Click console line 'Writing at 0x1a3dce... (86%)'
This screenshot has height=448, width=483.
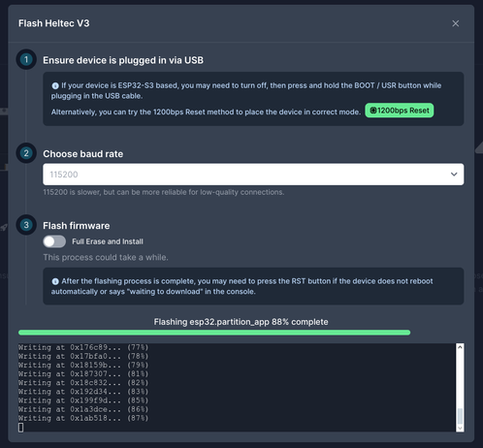(83, 409)
